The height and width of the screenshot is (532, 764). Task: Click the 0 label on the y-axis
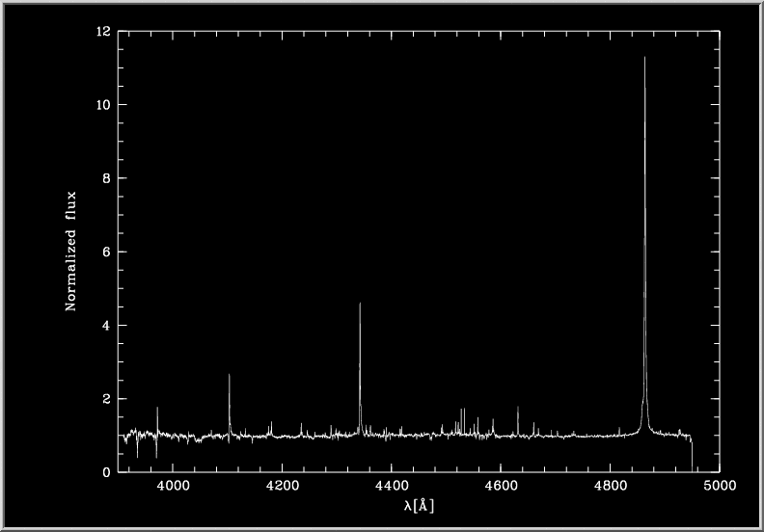point(106,472)
